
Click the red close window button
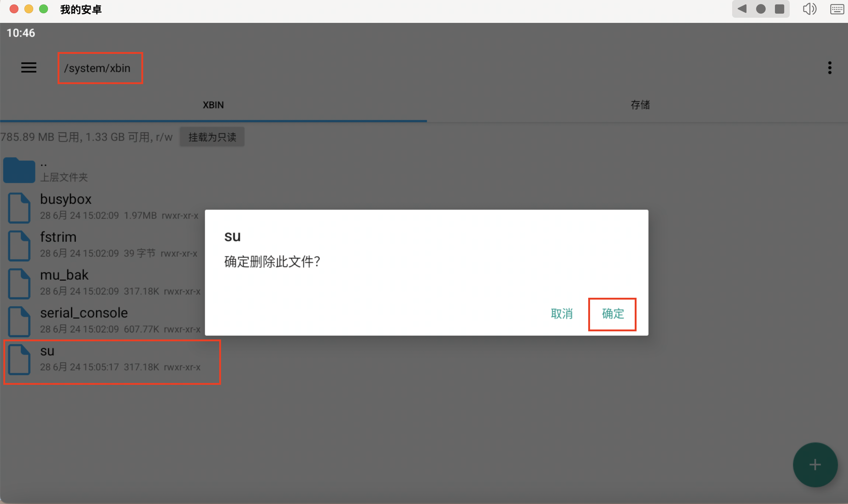pos(14,9)
